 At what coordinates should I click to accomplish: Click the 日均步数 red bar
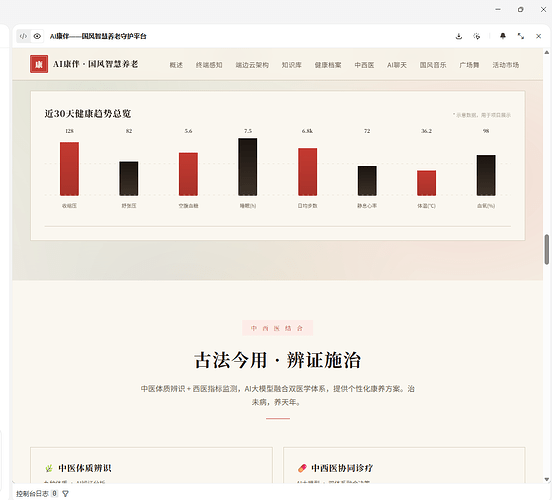coord(307,172)
